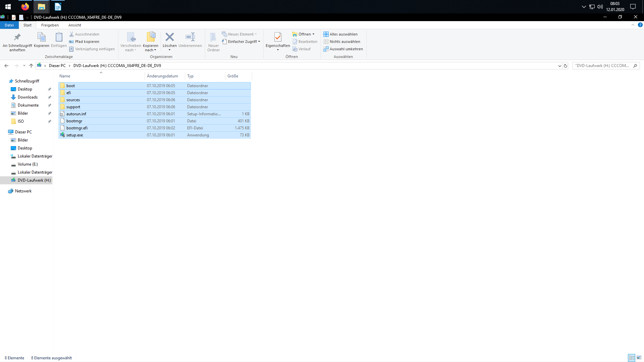Select the bootmgr file

[x=155, y=121]
